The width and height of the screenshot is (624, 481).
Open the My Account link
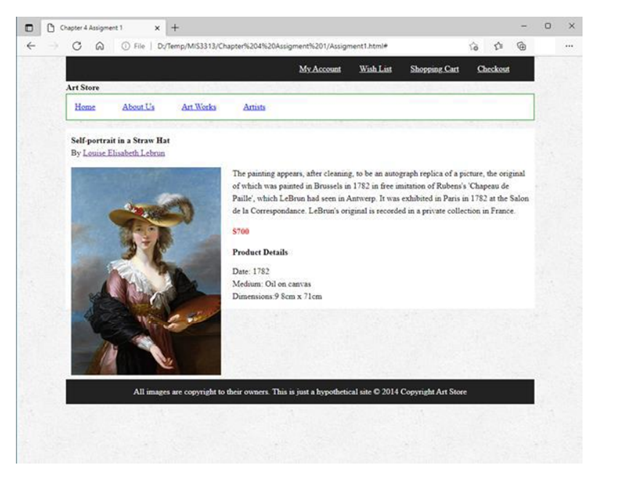tap(320, 69)
